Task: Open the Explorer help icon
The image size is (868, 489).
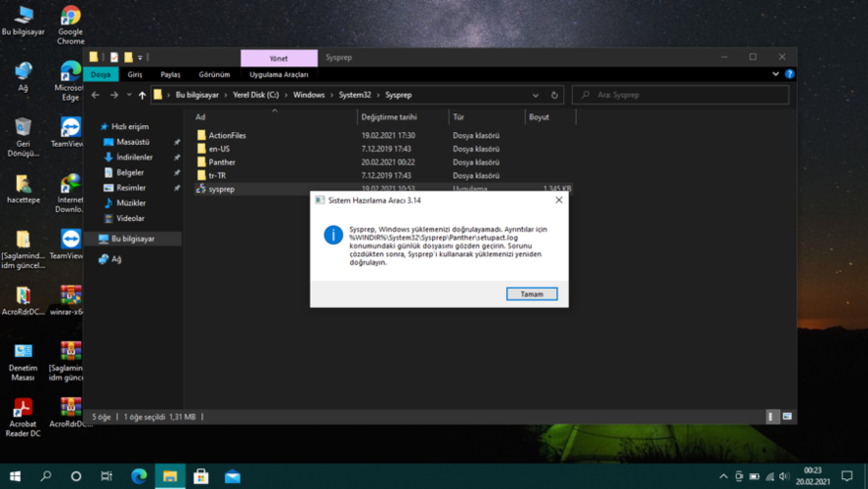Action: (790, 74)
